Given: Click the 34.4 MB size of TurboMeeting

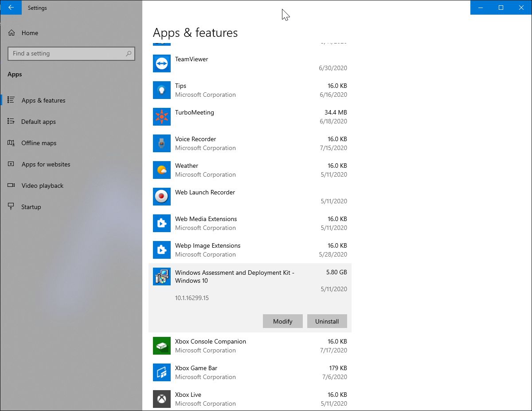Looking at the screenshot, I should click(x=336, y=112).
